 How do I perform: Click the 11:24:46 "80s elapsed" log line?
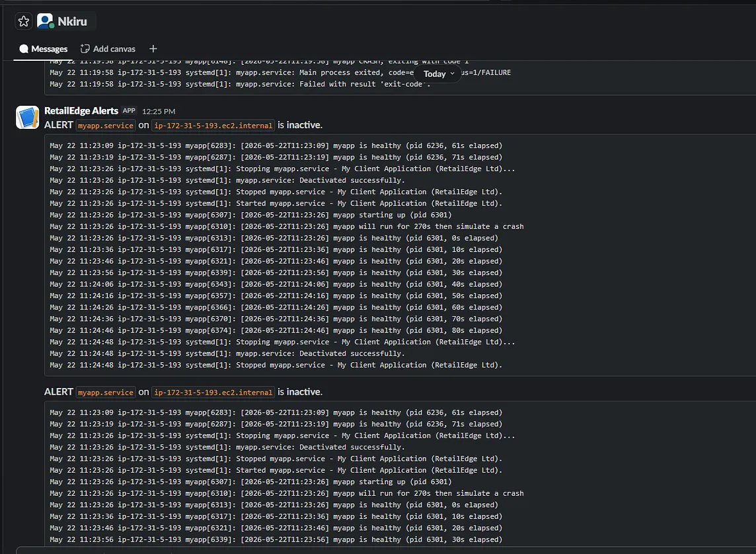point(276,331)
